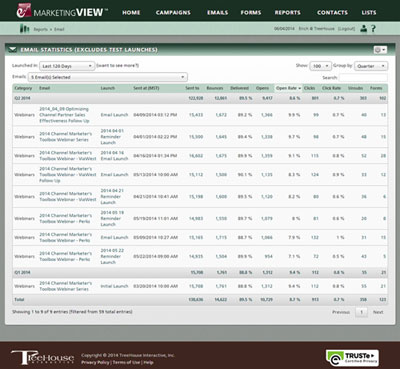Viewport: 400px width, 369px height.
Task: Click the Q1 2014 group row label
Action: click(22, 273)
